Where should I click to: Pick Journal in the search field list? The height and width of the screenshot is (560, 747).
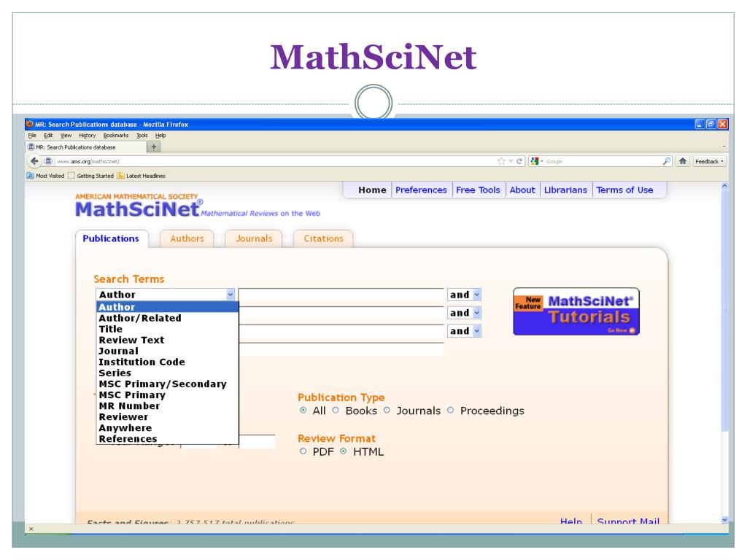[167, 351]
